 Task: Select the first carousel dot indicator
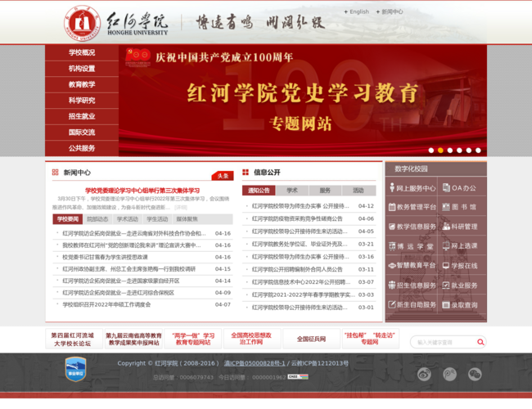coord(431,151)
